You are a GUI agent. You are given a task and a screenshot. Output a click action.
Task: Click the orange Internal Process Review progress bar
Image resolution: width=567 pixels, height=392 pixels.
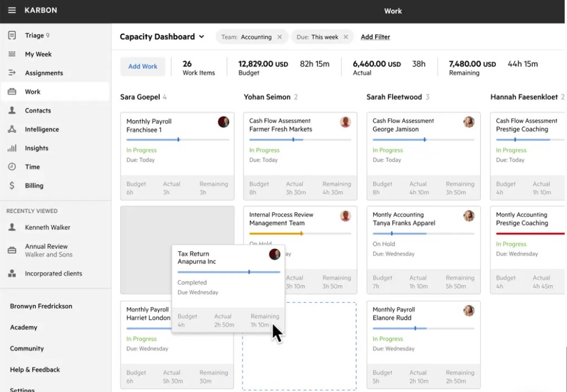tap(300, 233)
